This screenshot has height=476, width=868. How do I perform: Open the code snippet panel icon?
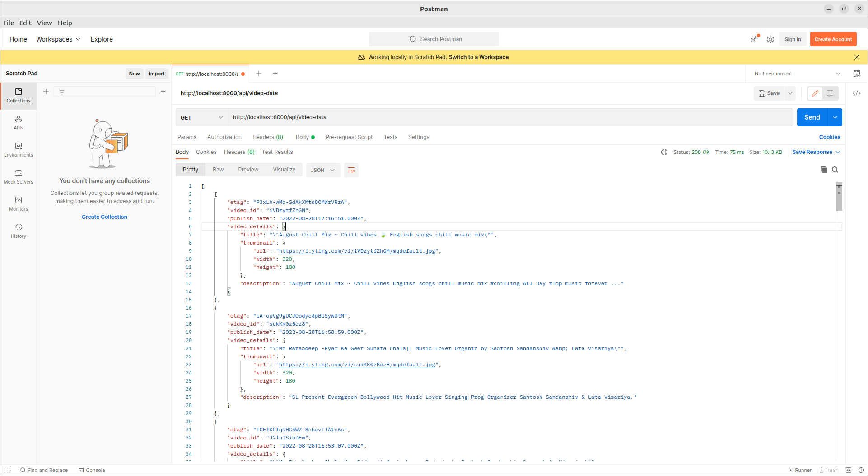857,93
